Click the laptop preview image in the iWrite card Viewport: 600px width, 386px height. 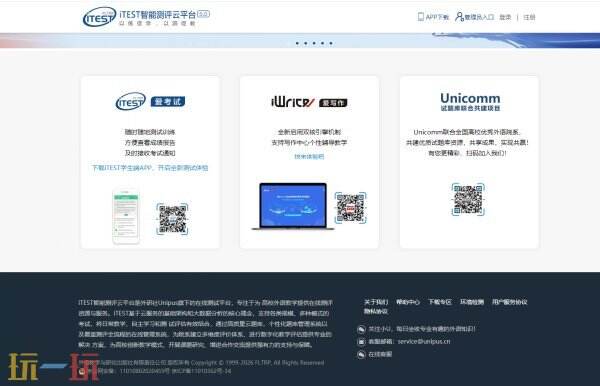point(293,206)
